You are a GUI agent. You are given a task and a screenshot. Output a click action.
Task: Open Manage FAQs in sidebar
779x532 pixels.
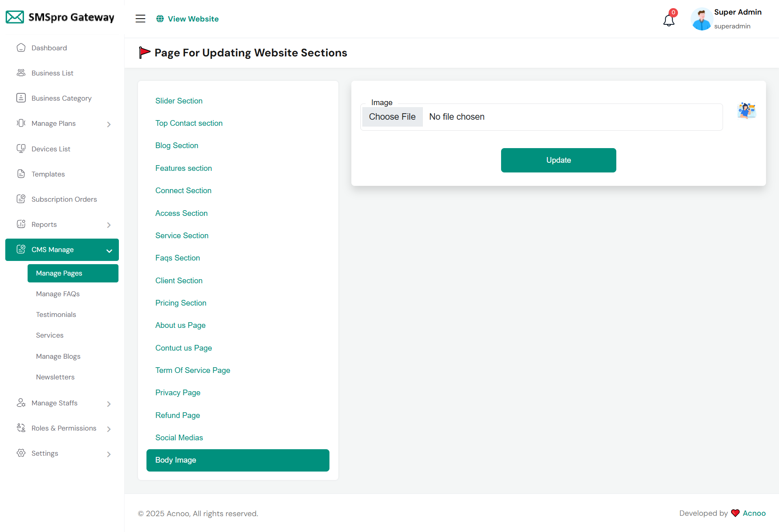[58, 294]
